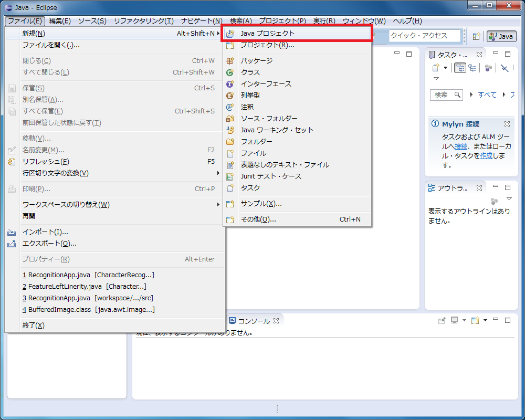Select Java プロジェクト in the New submenu
The height and width of the screenshot is (420, 525).
[x=297, y=33]
